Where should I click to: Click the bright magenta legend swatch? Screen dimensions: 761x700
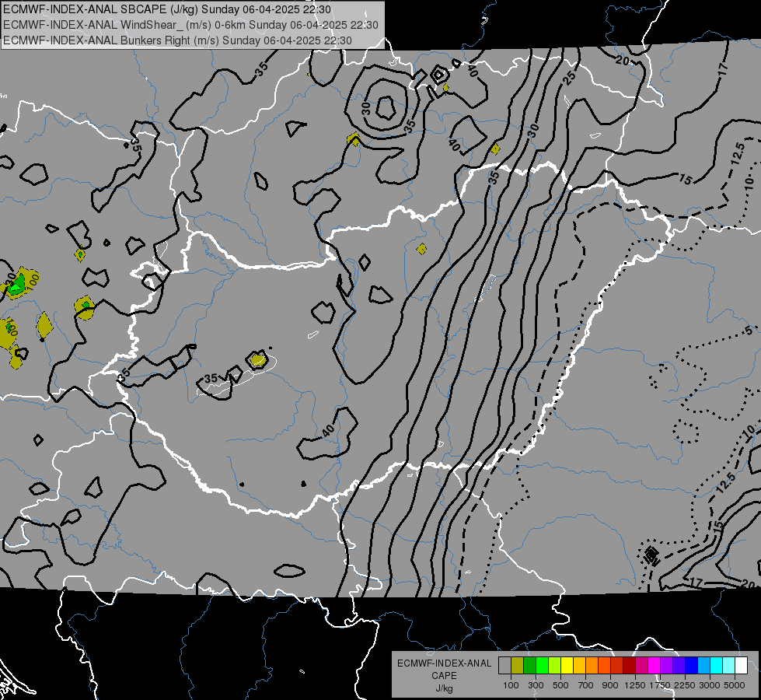point(655,665)
